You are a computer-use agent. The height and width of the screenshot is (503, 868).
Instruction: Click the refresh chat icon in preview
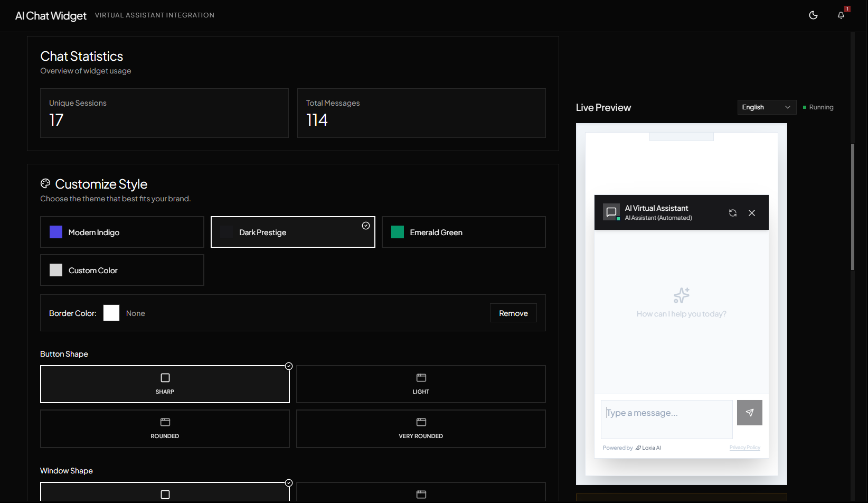733,213
